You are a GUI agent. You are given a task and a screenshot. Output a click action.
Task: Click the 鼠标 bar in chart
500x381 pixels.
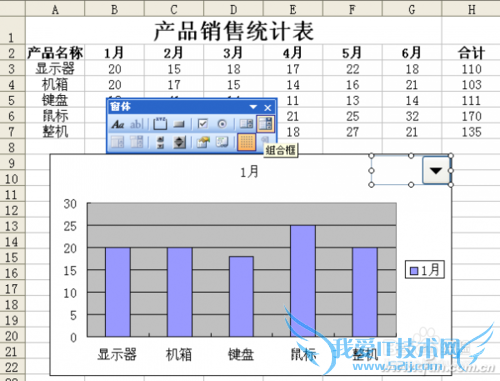[x=303, y=281]
